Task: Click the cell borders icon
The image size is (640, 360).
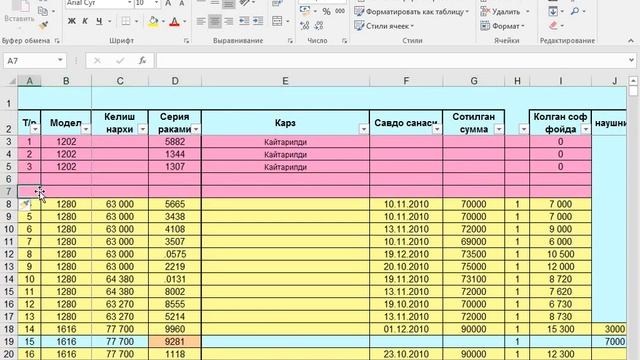Action: pos(126,21)
